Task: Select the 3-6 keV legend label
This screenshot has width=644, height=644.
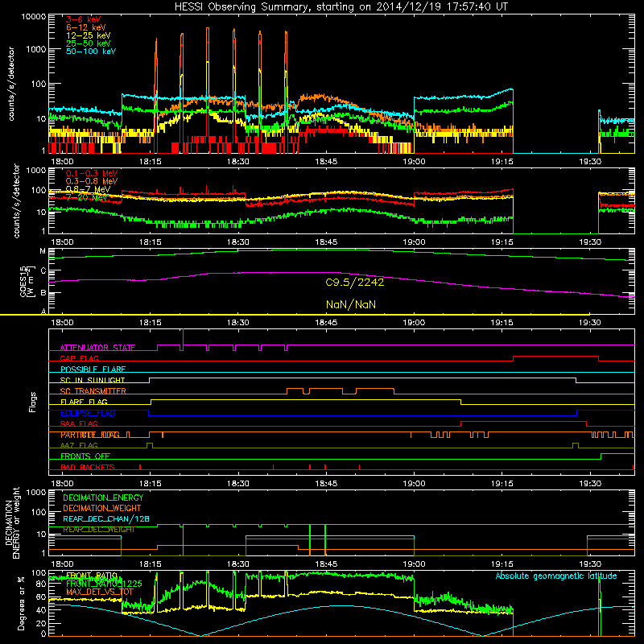Action: pyautogui.click(x=83, y=19)
